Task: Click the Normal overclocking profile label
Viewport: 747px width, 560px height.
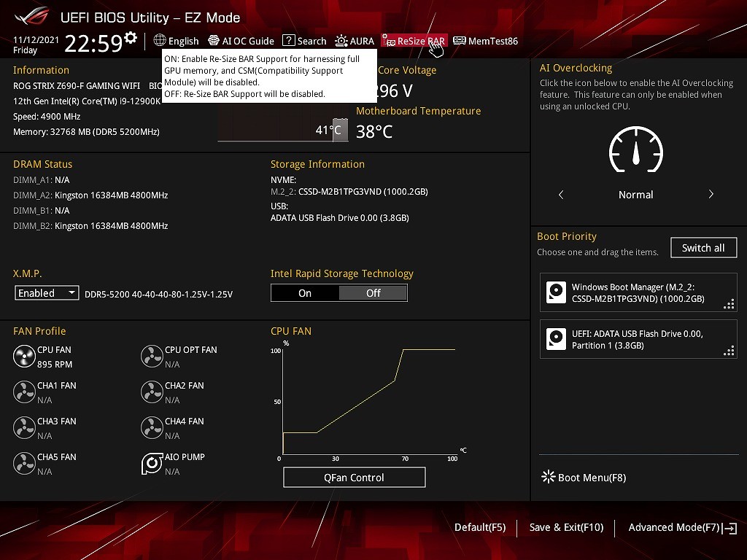Action: coord(635,194)
